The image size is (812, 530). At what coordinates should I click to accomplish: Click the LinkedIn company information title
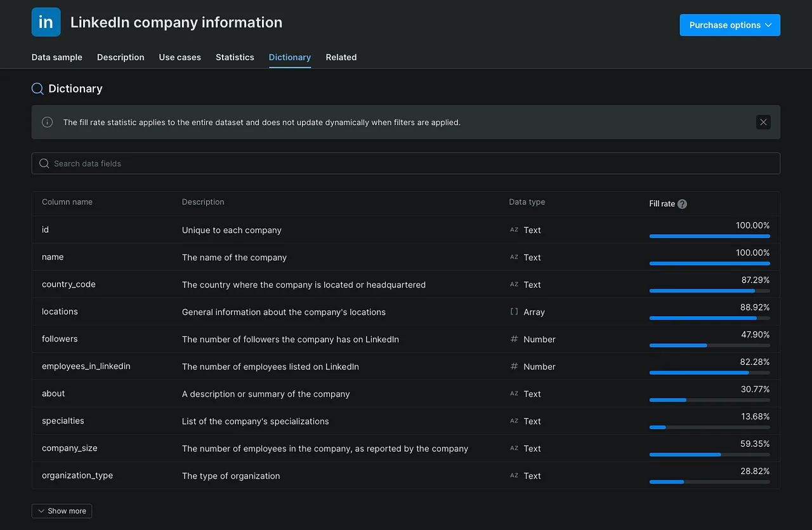(176, 22)
